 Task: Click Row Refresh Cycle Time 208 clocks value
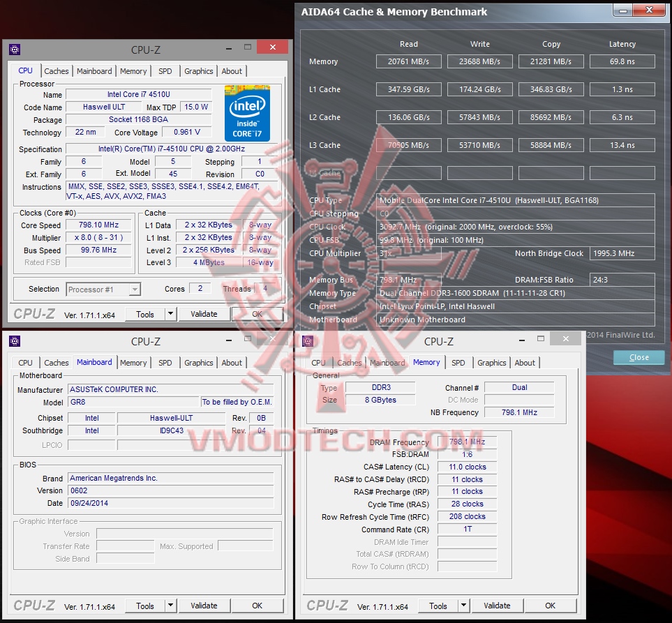coord(467,517)
